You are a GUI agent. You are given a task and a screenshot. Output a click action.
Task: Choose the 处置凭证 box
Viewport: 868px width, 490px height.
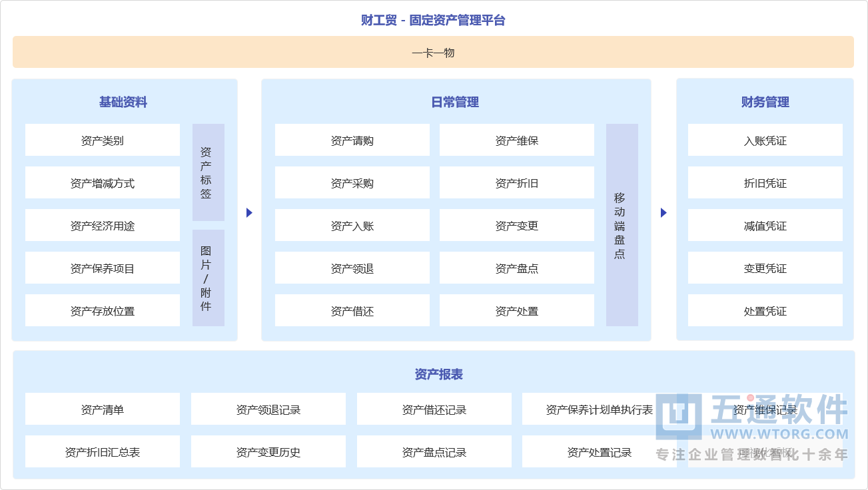click(x=765, y=311)
